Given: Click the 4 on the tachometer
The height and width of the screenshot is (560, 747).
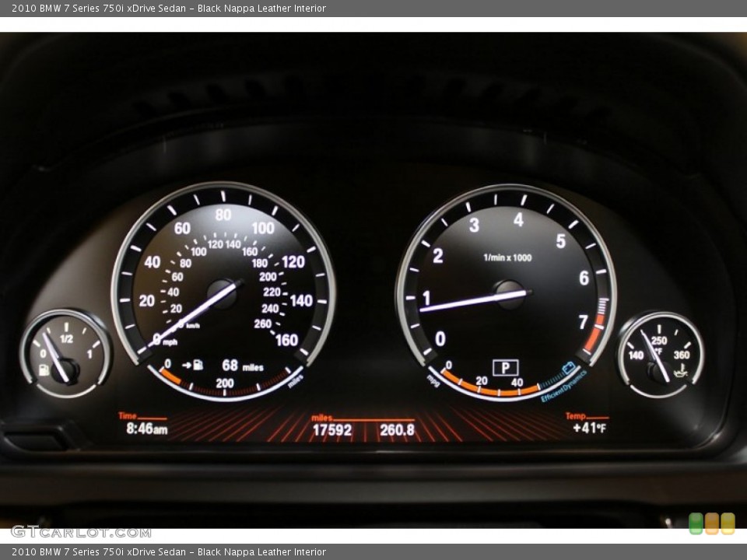Looking at the screenshot, I should [x=518, y=219].
